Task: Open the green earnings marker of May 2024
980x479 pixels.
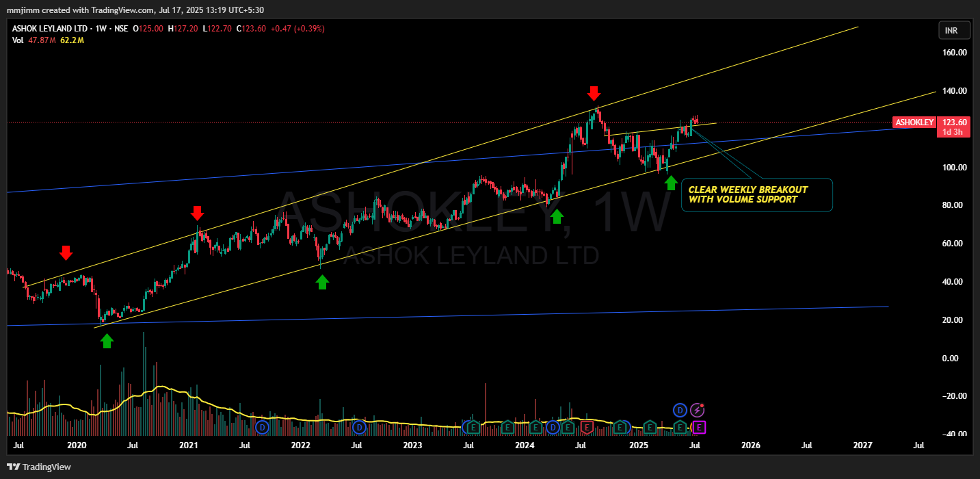Action: point(568,428)
